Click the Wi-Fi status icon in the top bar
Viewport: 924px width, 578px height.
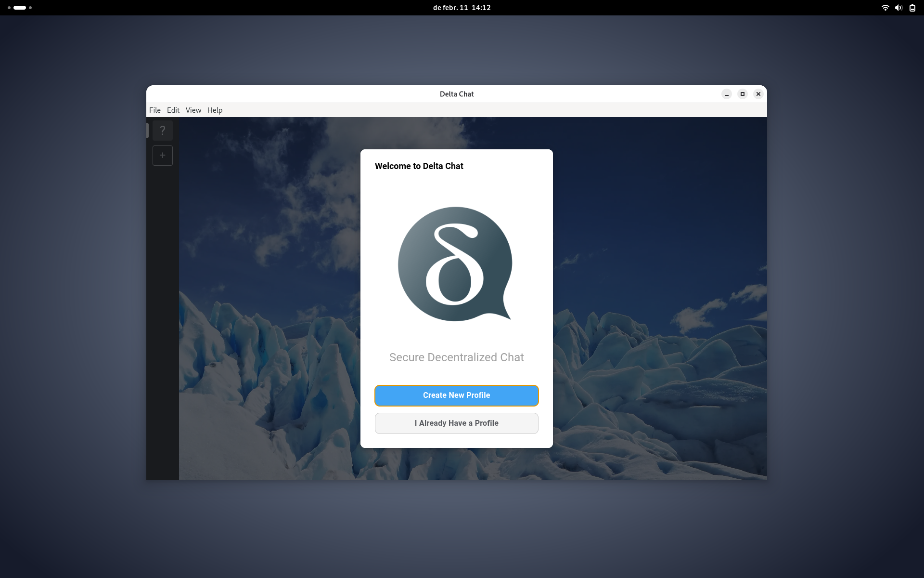[885, 8]
